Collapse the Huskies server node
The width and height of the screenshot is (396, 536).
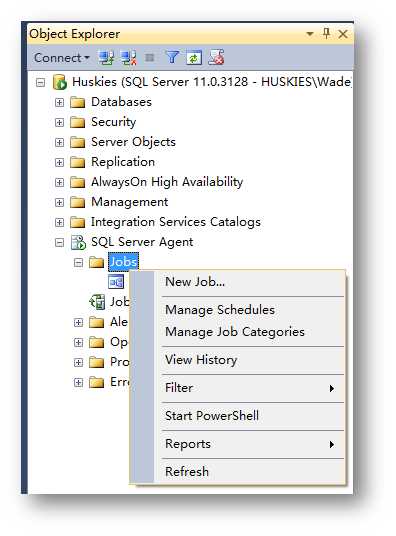click(x=40, y=82)
